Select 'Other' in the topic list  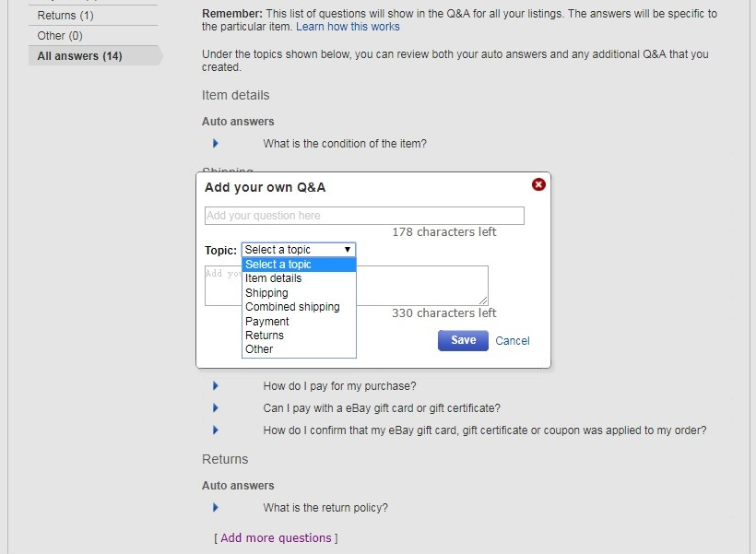coord(259,349)
